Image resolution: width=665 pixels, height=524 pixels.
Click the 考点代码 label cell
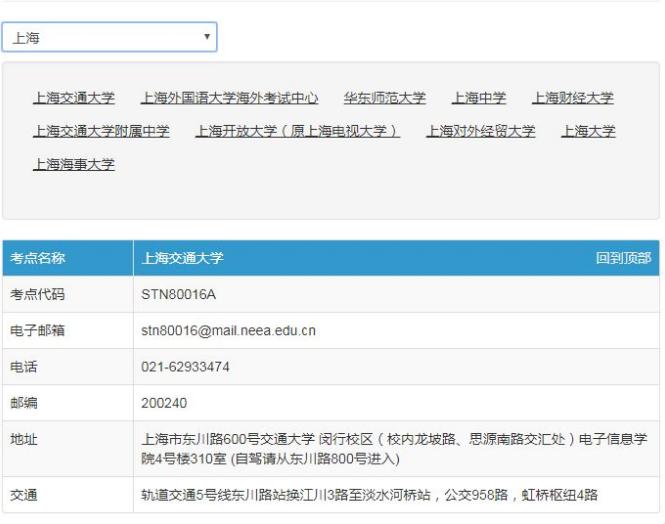tap(68, 294)
